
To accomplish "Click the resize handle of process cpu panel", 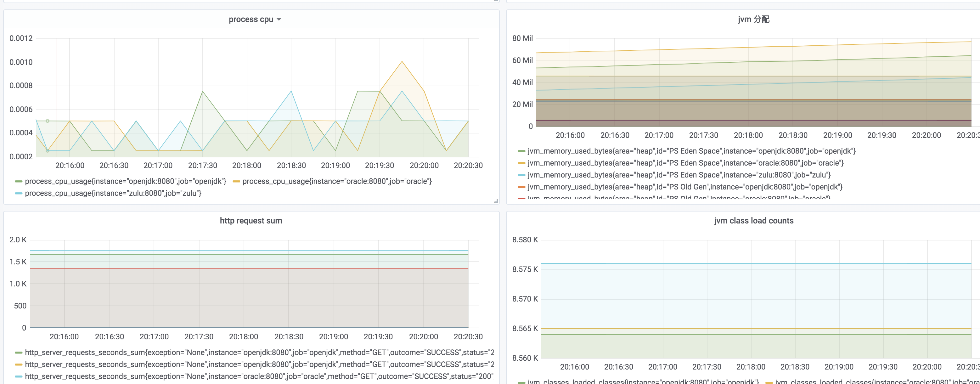I will point(496,200).
